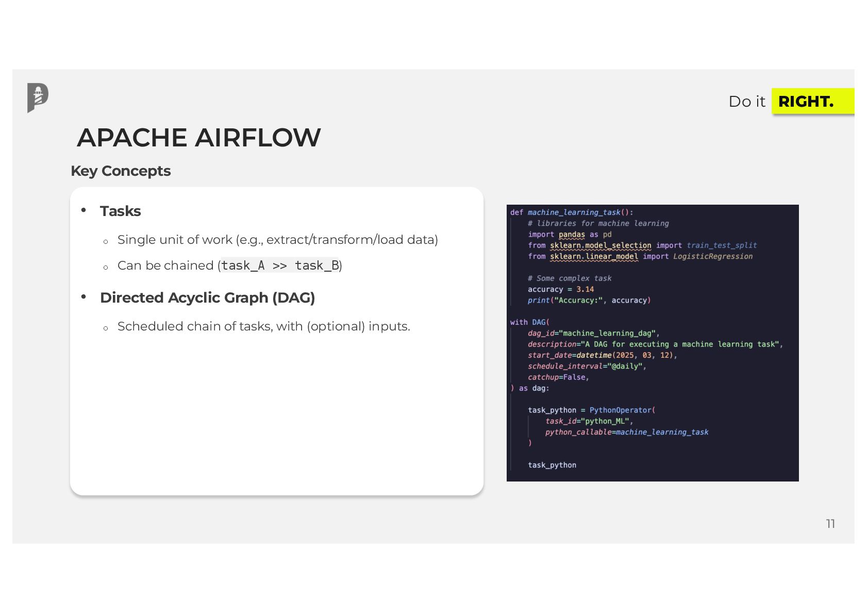The image size is (868, 614).
Task: Click the lighthouse P logo icon
Action: click(38, 97)
